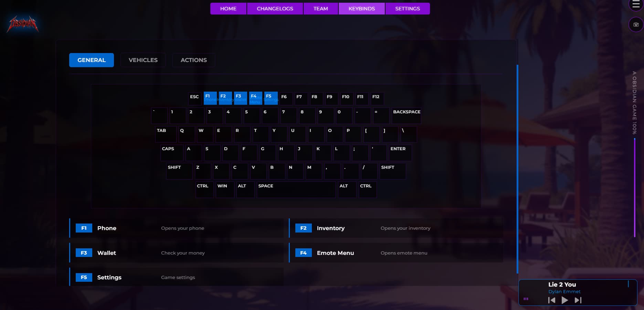Open the SETTINGS page
This screenshot has width=644, height=310.
coord(408,9)
